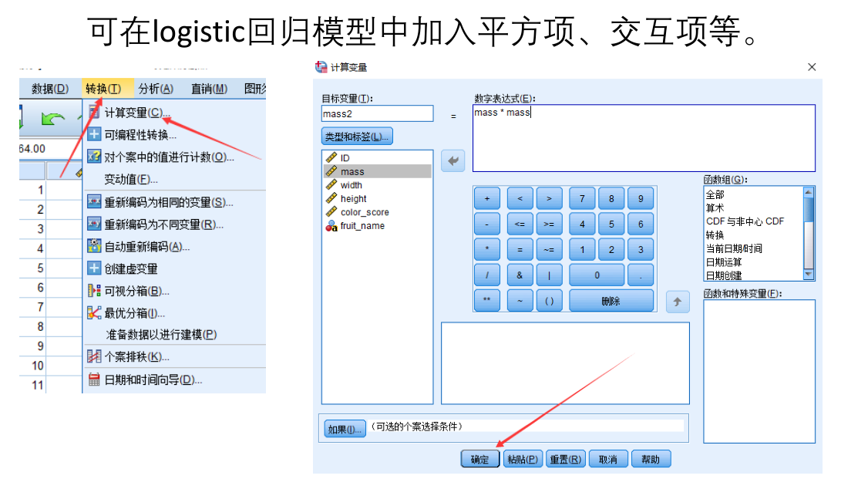The height and width of the screenshot is (479, 868).
Task: Click the transfer arrow to insert selected variable
Action: [453, 160]
